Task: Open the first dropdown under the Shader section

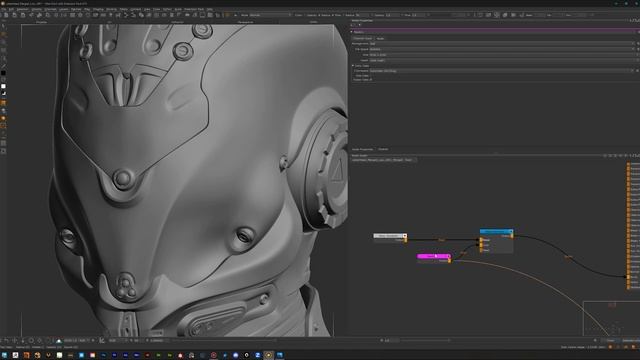Action: click(x=502, y=44)
